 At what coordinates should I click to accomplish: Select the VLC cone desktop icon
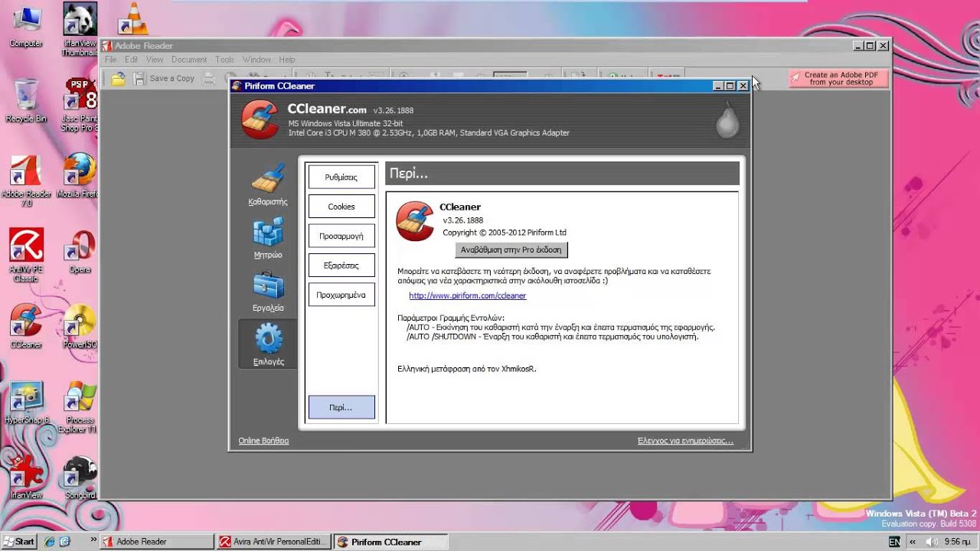tap(134, 19)
